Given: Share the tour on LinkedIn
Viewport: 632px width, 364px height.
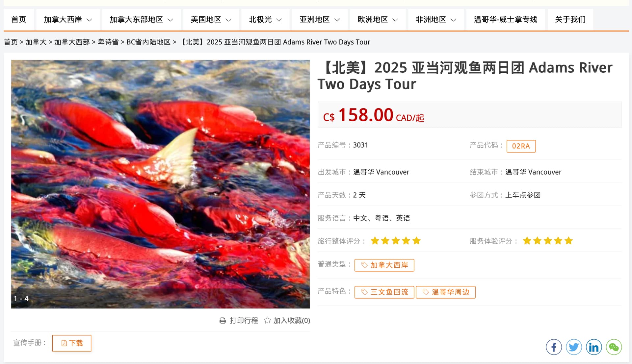Looking at the screenshot, I should coord(594,347).
